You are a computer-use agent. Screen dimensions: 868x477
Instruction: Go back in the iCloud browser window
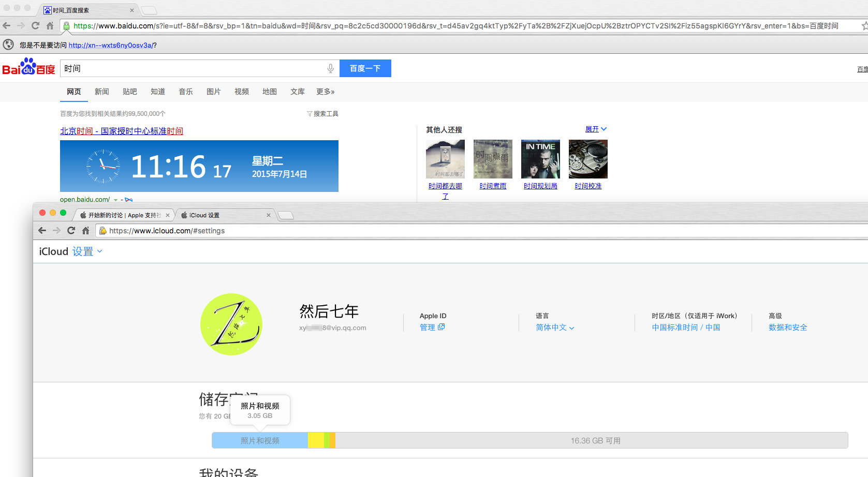42,231
